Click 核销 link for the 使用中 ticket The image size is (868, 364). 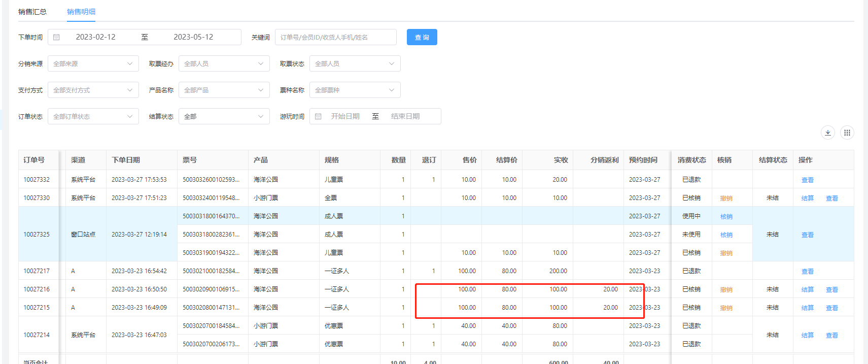pos(726,216)
